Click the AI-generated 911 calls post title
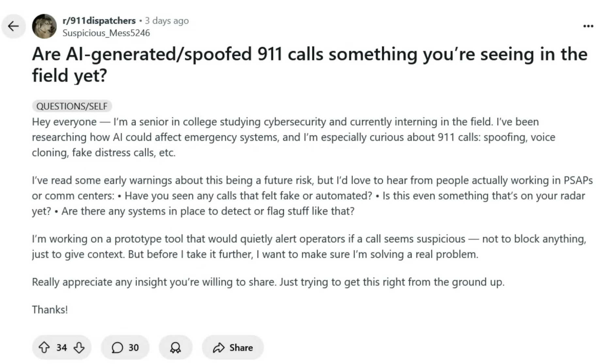Screen dimensions: 605x364 coord(310,64)
